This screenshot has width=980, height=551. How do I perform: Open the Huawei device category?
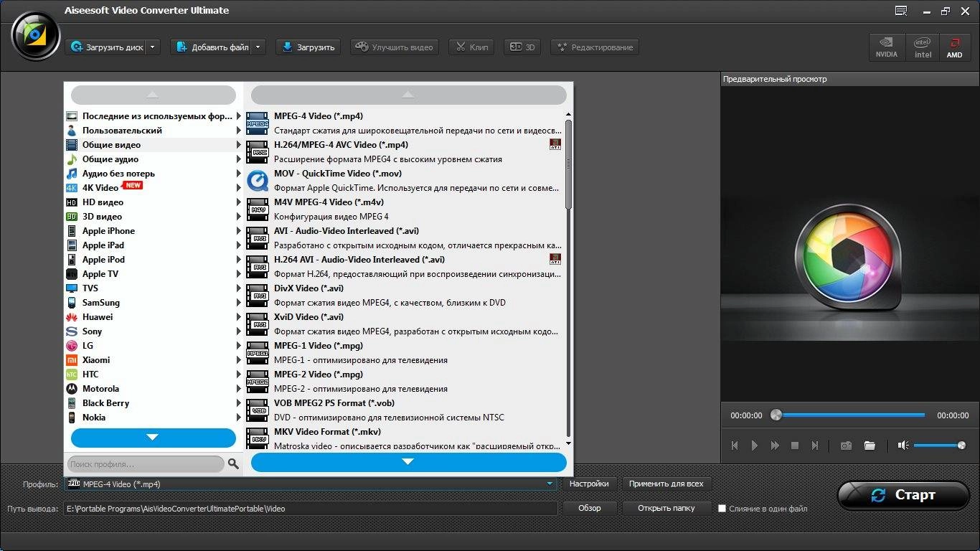point(154,317)
